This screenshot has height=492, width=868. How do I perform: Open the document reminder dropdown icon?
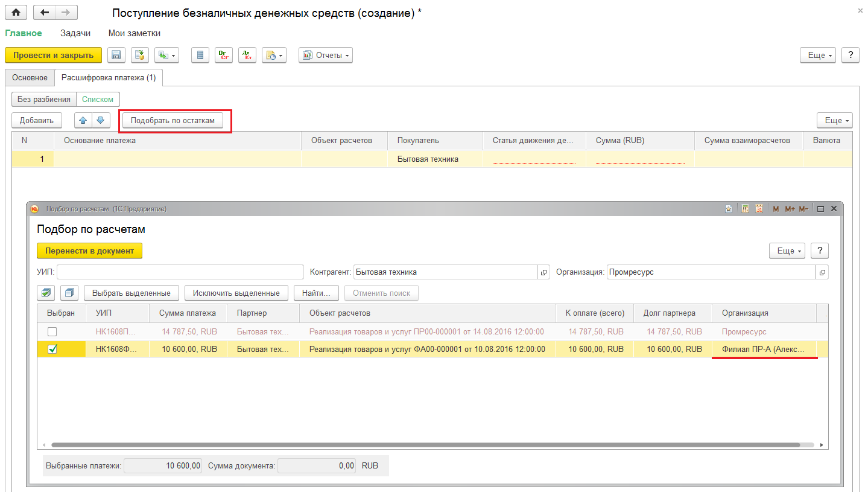274,55
